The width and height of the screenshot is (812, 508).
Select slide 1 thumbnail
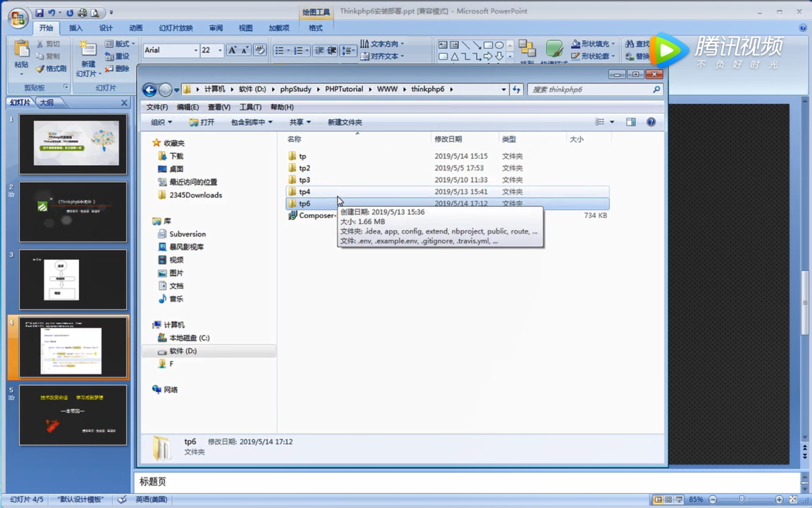(73, 144)
